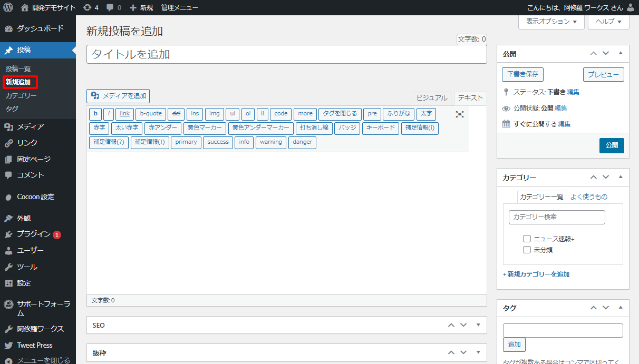Click the WordPress logo icon
639x364 pixels.
pyautogui.click(x=8, y=8)
